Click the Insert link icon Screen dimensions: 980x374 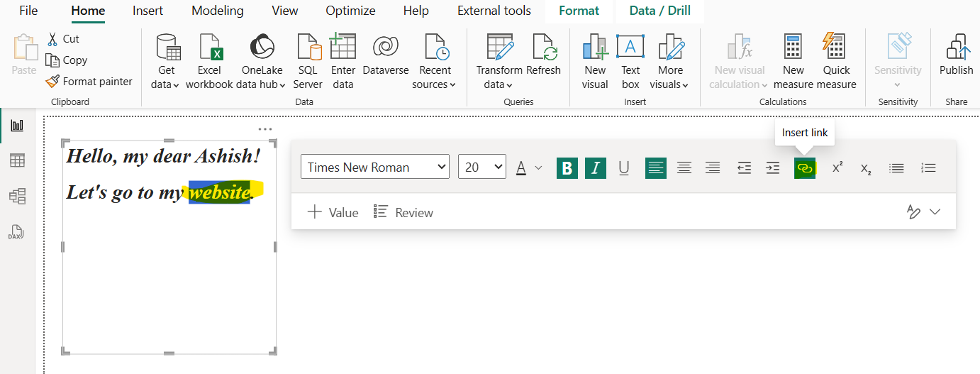click(804, 168)
